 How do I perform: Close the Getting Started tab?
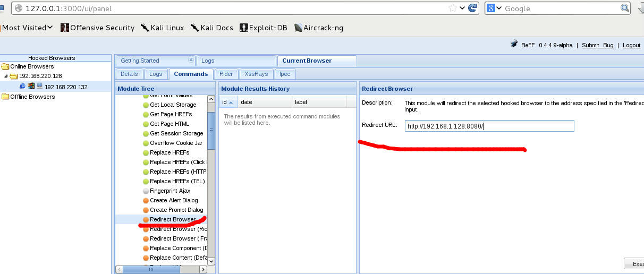[191, 61]
